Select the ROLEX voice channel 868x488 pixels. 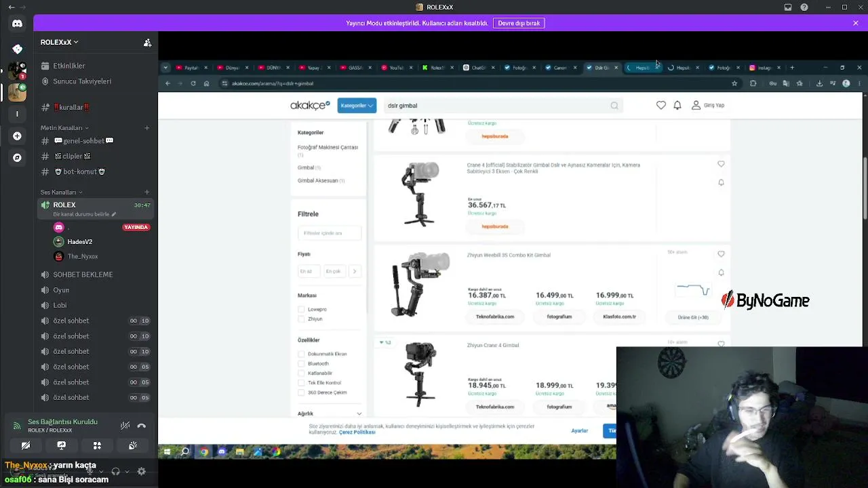click(96, 209)
